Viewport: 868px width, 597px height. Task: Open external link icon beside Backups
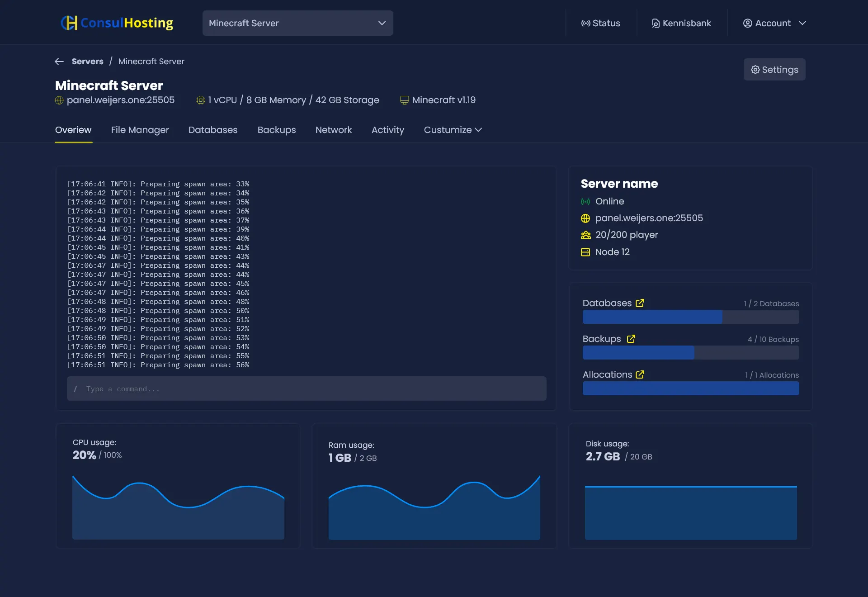pos(631,339)
